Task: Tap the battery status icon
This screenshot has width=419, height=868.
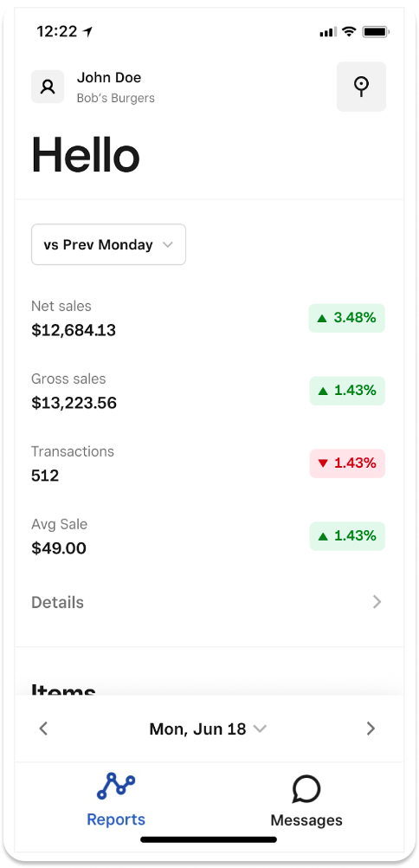Action: [377, 31]
